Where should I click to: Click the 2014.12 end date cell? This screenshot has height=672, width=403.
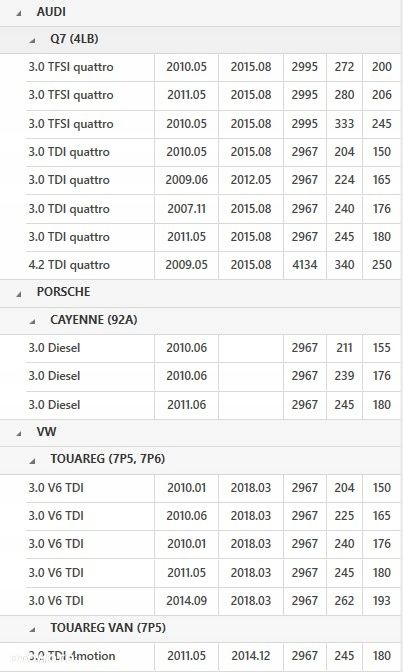tap(251, 656)
